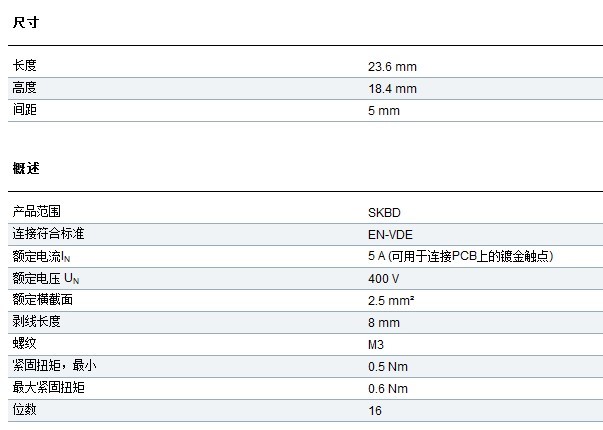The height and width of the screenshot is (430, 603).
Task: Select the 长度 row label
Action: click(x=25, y=66)
